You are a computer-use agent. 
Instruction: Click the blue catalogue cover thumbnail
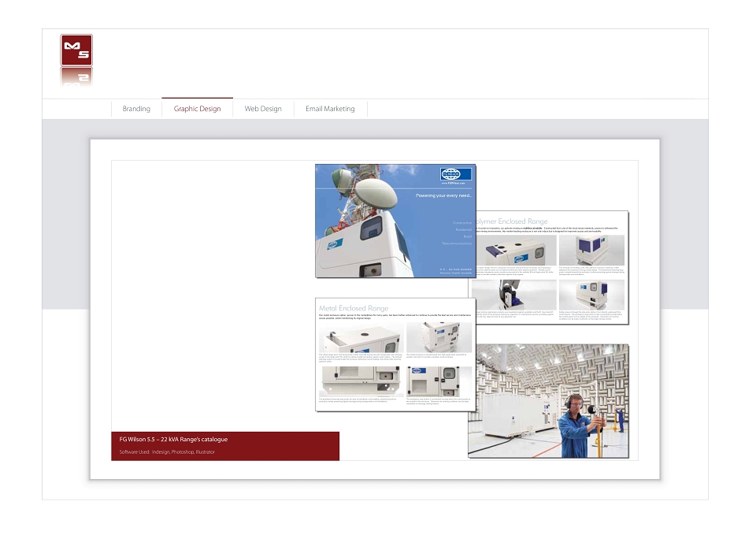tap(395, 221)
